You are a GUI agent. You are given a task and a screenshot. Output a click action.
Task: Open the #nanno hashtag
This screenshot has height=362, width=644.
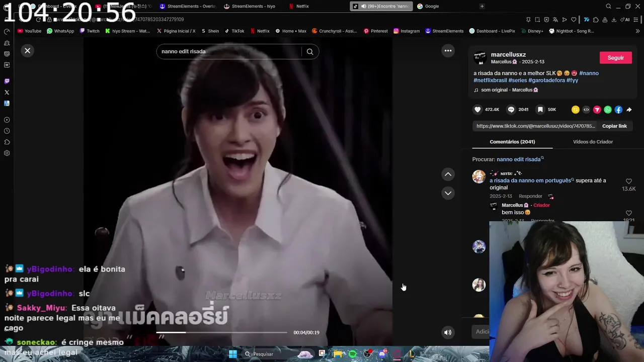(589, 73)
